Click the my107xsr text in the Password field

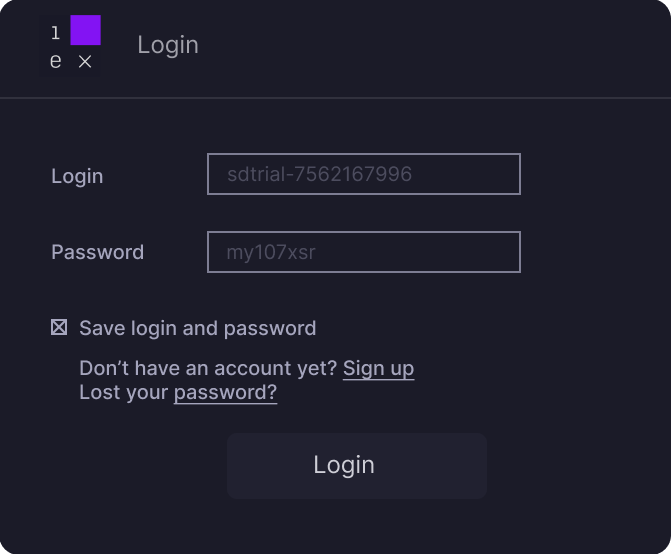(x=271, y=252)
